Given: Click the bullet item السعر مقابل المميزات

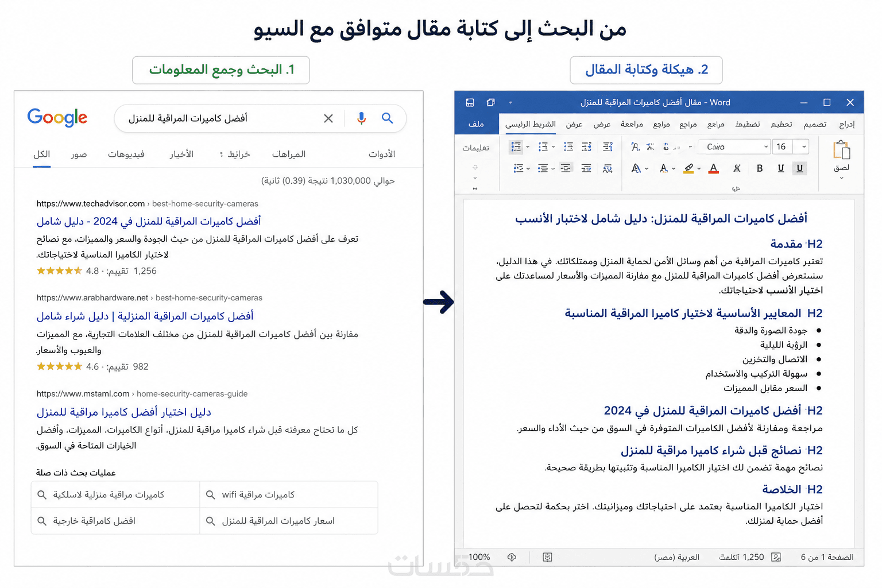Looking at the screenshot, I should 765,389.
